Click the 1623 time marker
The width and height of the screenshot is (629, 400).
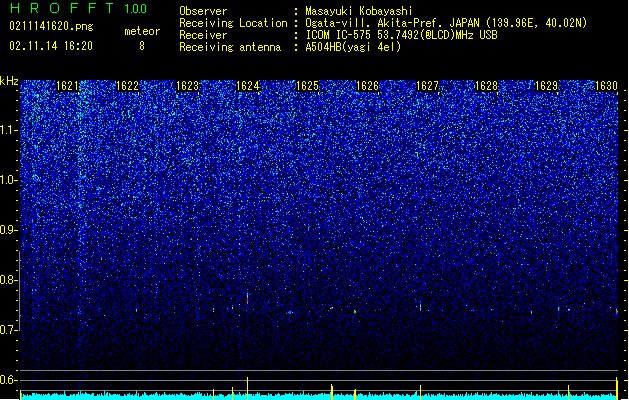pyautogui.click(x=187, y=86)
